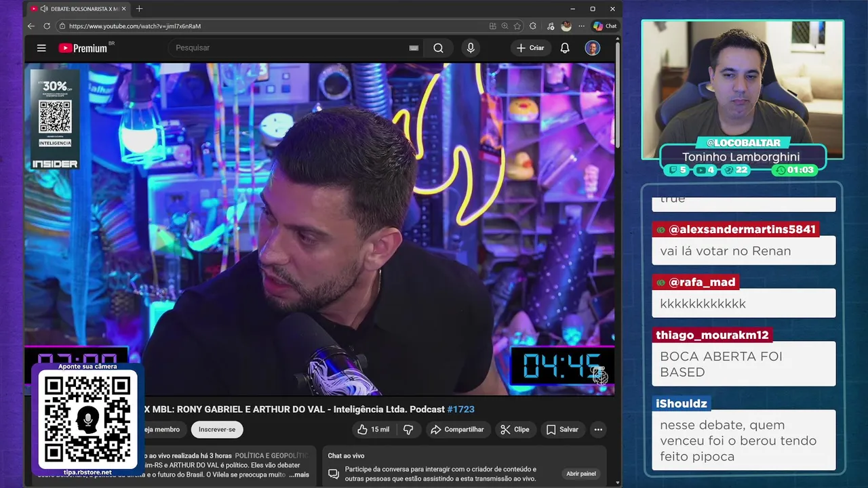The image size is (868, 488).
Task: Click the thiago_mourakm12 username
Action: tap(712, 335)
